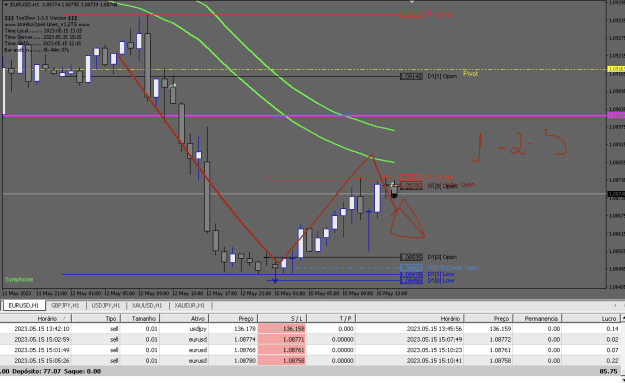Click the 15 May 01:00 time axis label

[289, 293]
